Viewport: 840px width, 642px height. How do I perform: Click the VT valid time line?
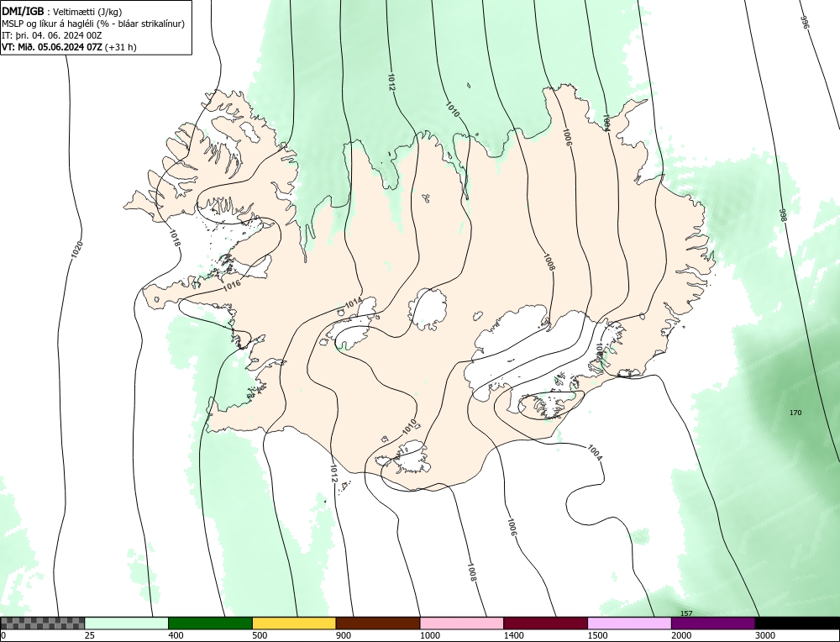69,47
